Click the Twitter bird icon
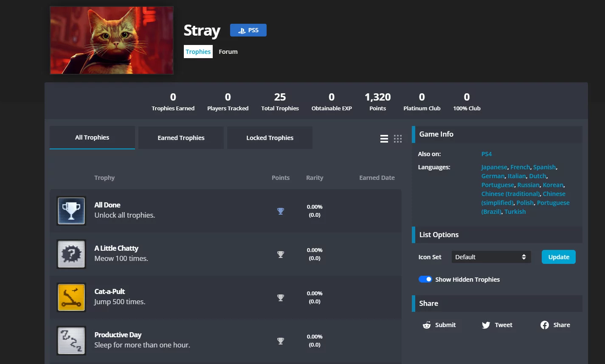This screenshot has width=605, height=364. (x=486, y=325)
